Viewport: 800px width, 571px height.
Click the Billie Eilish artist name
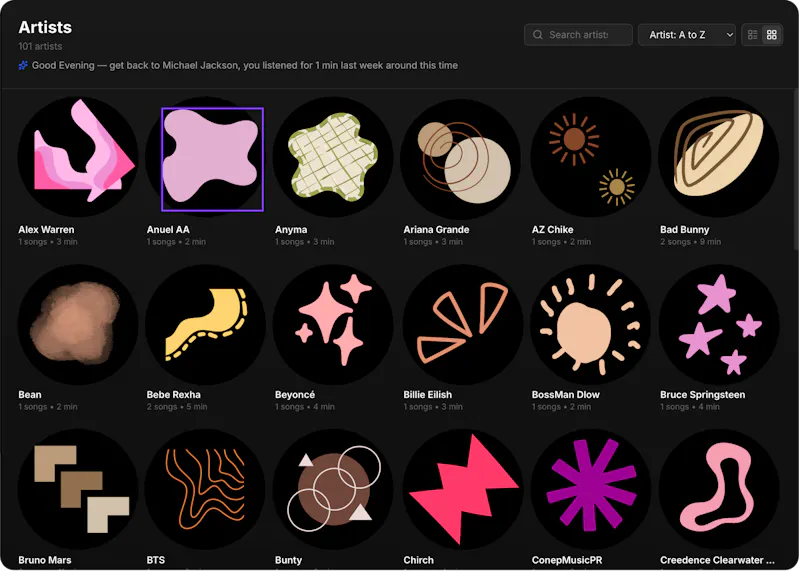pos(428,394)
